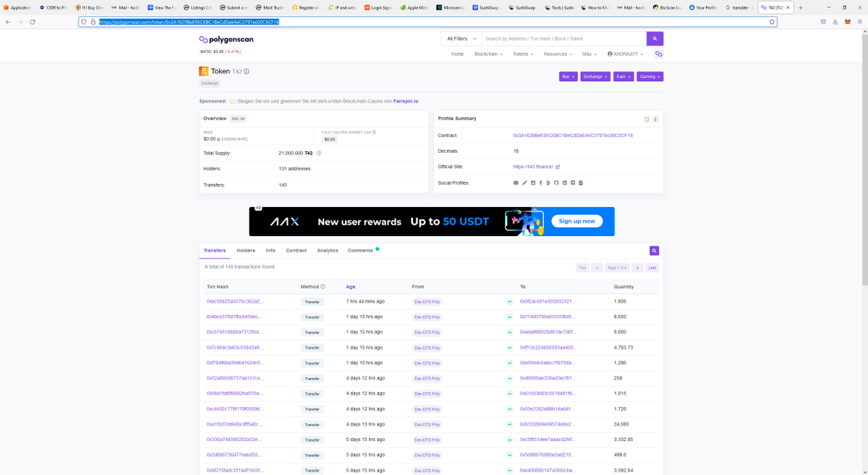Image resolution: width=868 pixels, height=475 pixels.
Task: Click the blog pencil social profile icon
Action: pyautogui.click(x=524, y=182)
